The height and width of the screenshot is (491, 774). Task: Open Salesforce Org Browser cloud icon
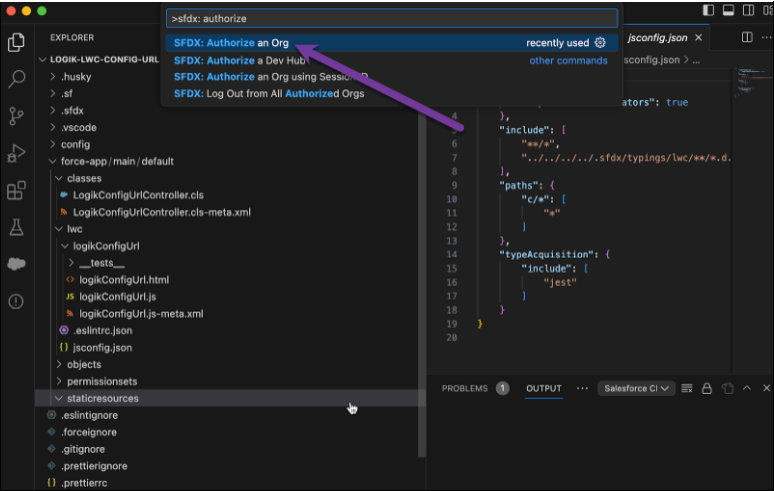pos(16,264)
